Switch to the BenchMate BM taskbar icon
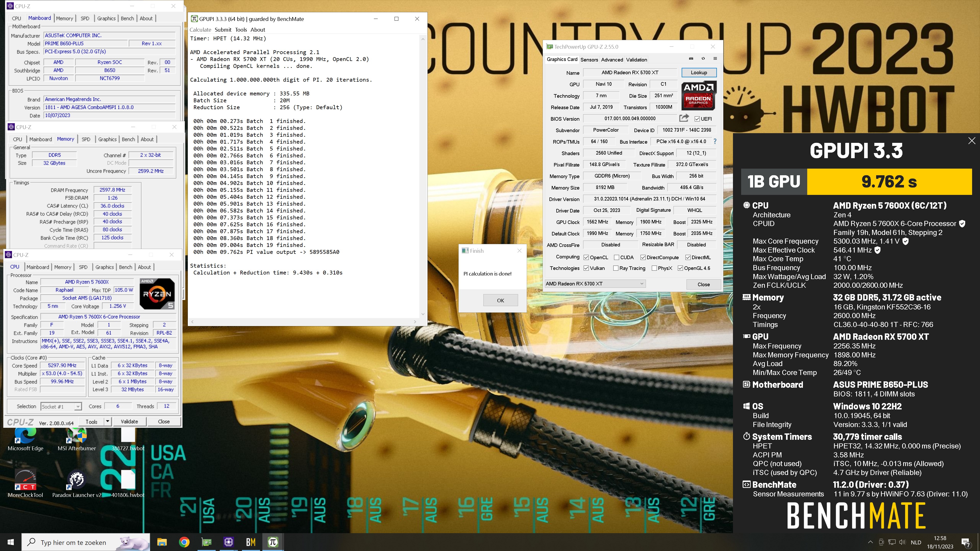 (251, 542)
